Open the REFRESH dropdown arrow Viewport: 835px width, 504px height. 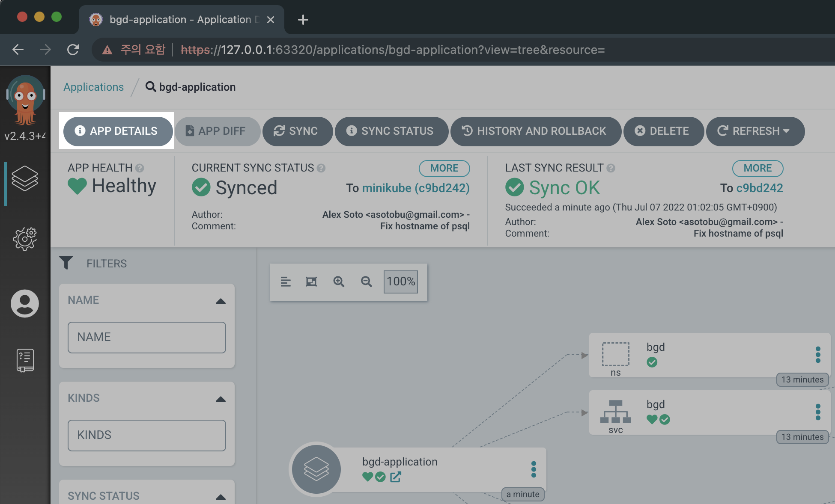[786, 131]
